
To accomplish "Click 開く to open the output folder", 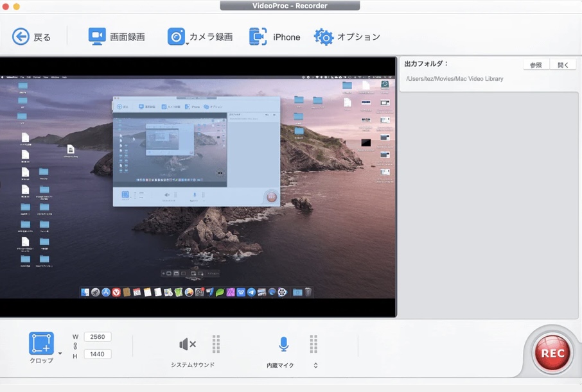I will (x=565, y=64).
